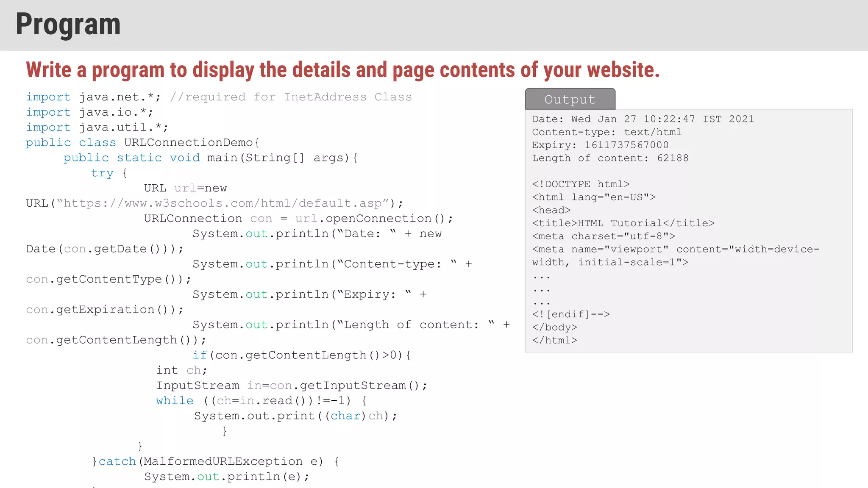The height and width of the screenshot is (488, 868).
Task: Click 'Date: Wed Jan 27' output line
Action: (x=643, y=119)
